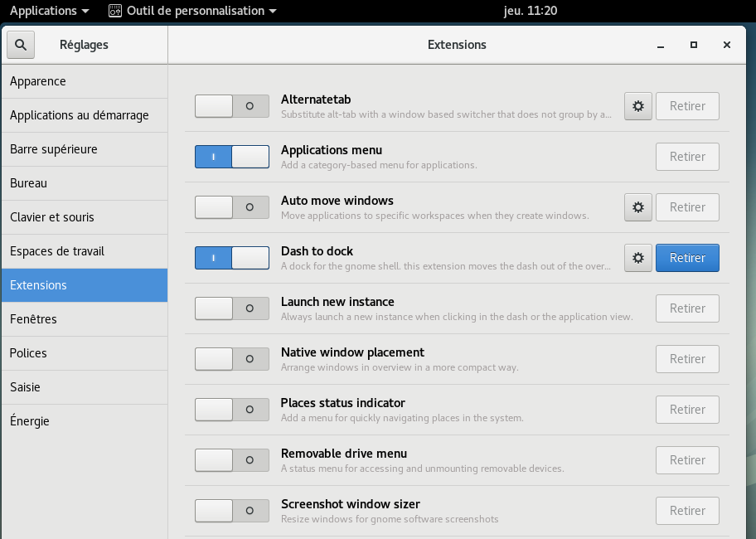Toggle the Screenshot window sizer switch

[x=232, y=511]
